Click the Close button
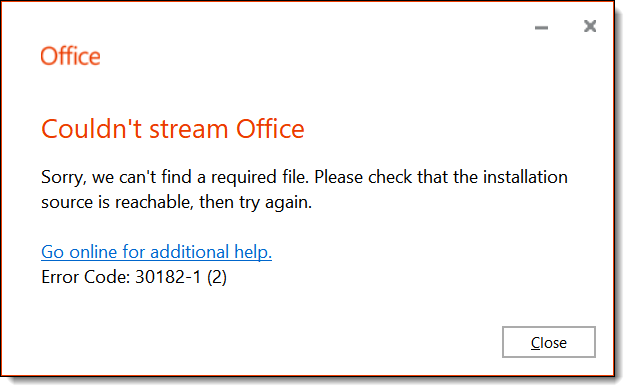The width and height of the screenshot is (630, 392). click(548, 342)
